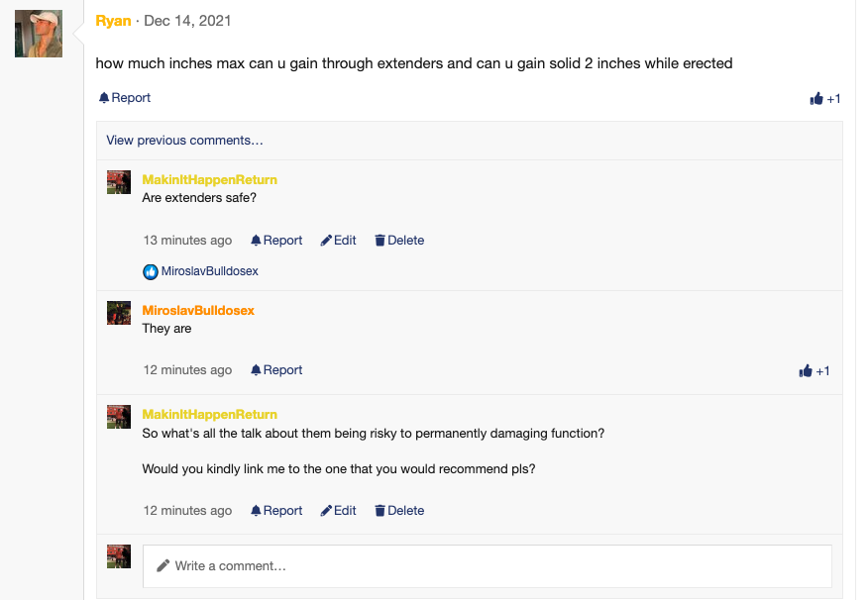Image resolution: width=868 pixels, height=600 pixels.
Task: Click Ryan's avatar photo
Action: (39, 34)
